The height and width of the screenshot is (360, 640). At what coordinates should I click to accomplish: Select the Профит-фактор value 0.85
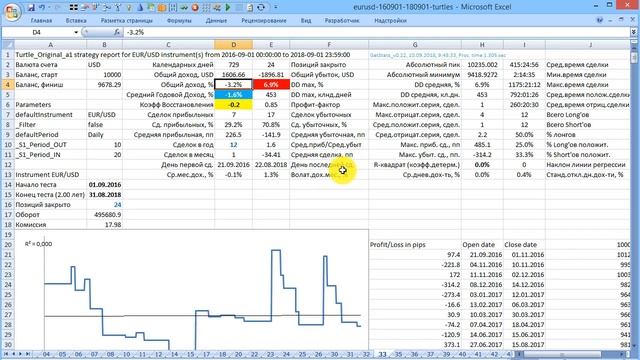pos(271,104)
